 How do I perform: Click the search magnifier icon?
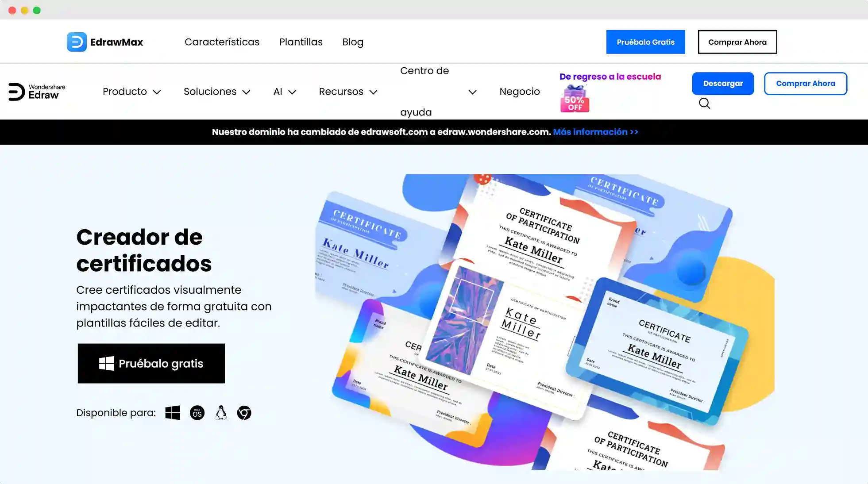point(704,104)
